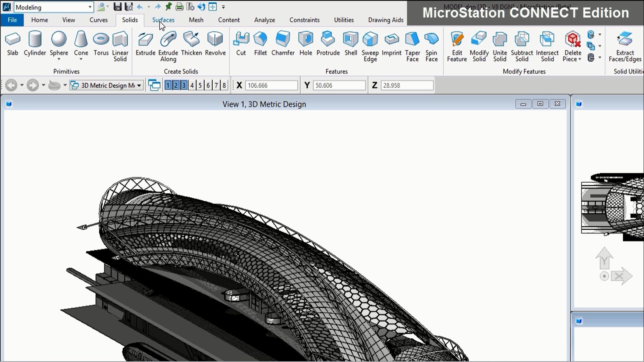Click the X coordinate input field
The height and width of the screenshot is (362, 644).
pyautogui.click(x=271, y=85)
